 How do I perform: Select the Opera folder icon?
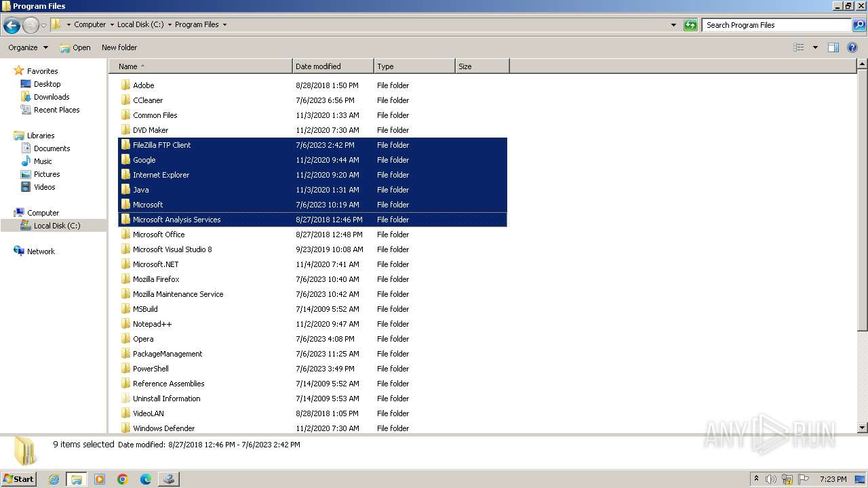point(125,339)
